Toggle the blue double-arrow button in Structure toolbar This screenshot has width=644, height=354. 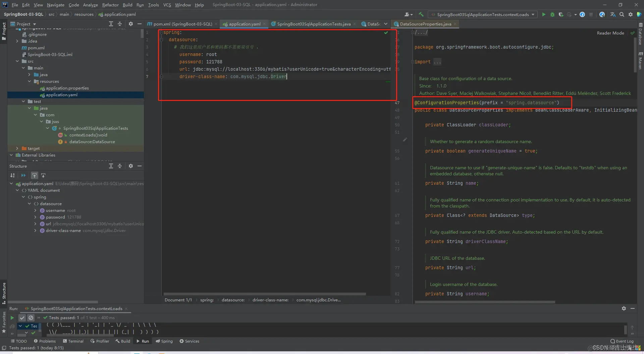tap(23, 175)
